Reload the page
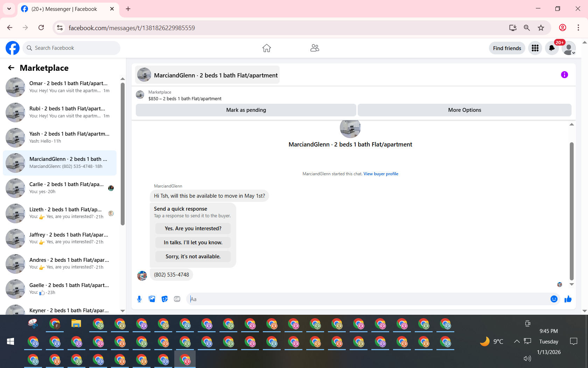588x368 pixels. (41, 28)
